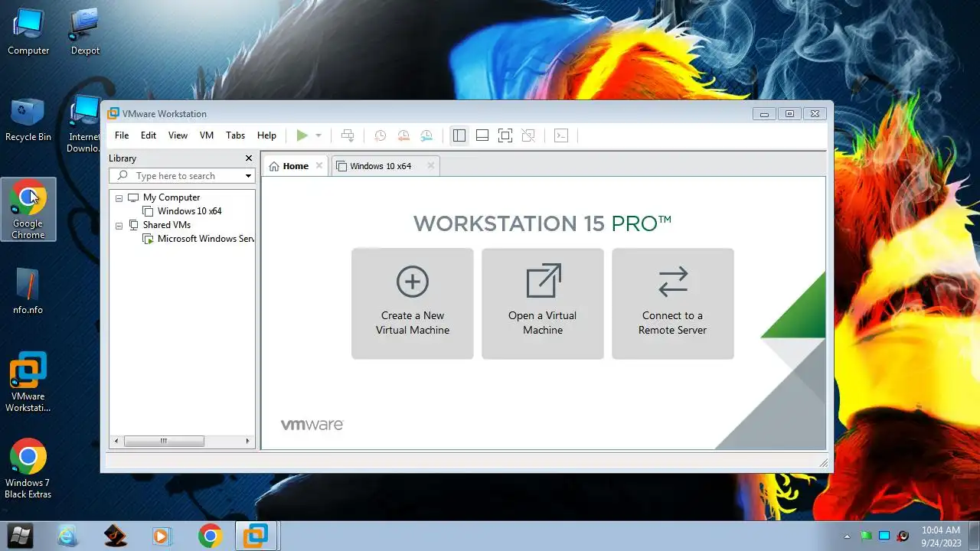
Task: Click the Library scrollbar left arrow
Action: (116, 441)
